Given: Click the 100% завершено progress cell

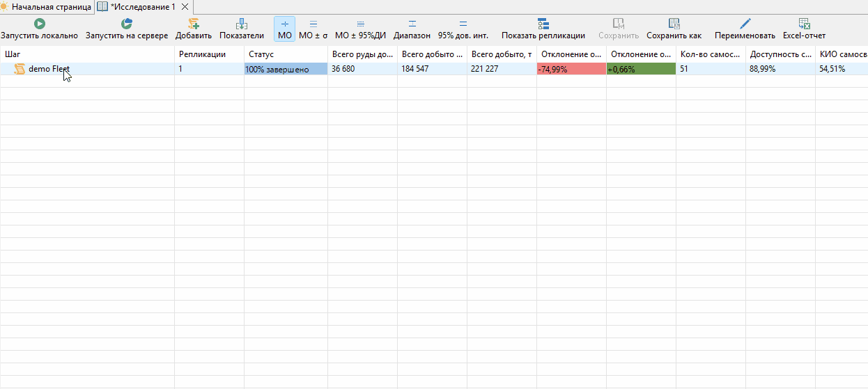Looking at the screenshot, I should click(286, 69).
